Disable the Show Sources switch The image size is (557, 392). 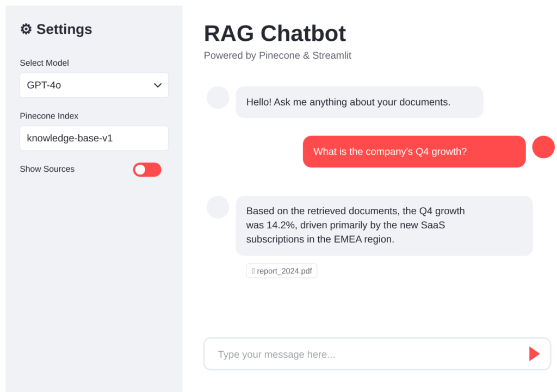[147, 170]
